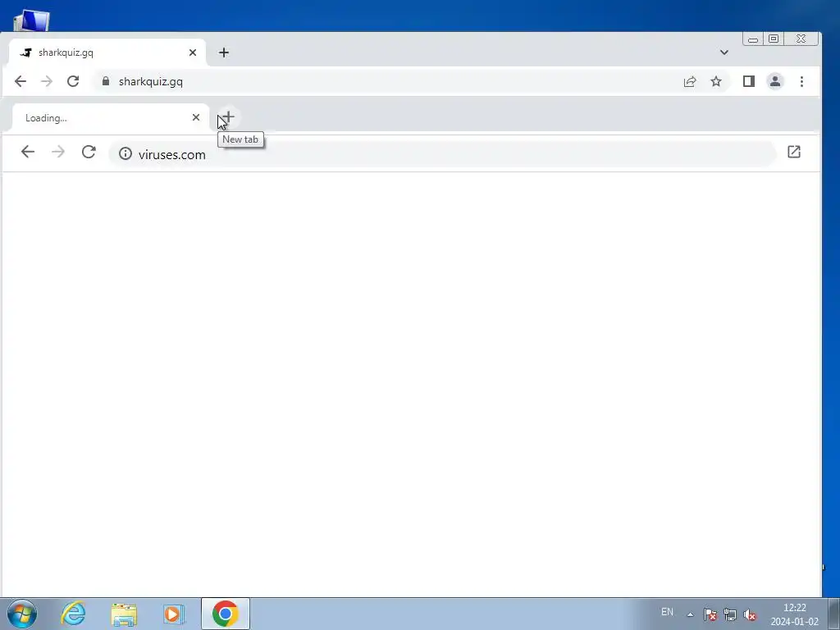
Task: Open the clock showing 12:22
Action: click(794, 614)
